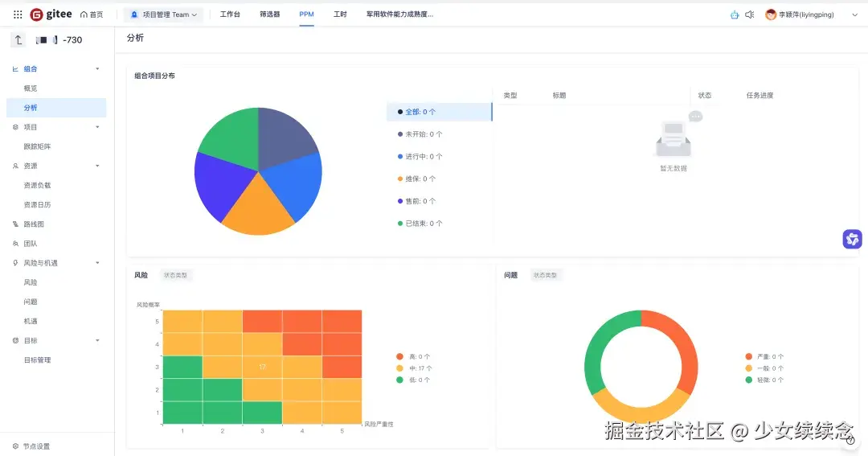This screenshot has width=868, height=456.
Task: Click the orange slice of the pie chart
Action: (x=258, y=209)
